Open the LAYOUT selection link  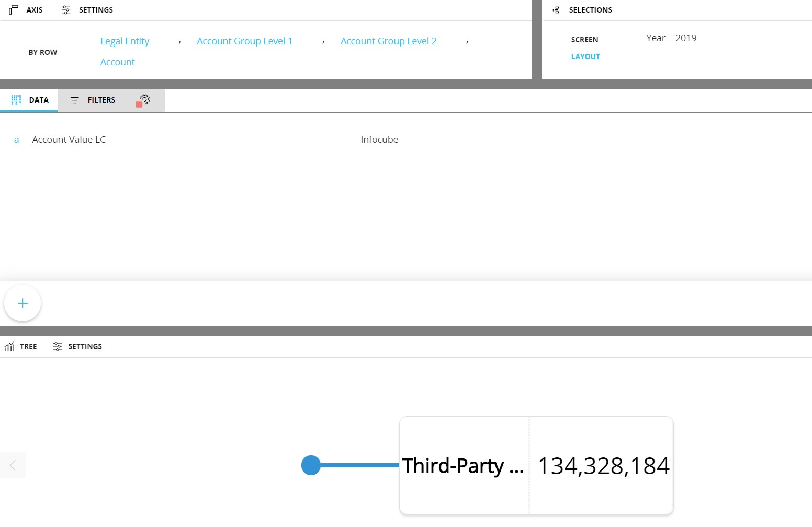(585, 57)
